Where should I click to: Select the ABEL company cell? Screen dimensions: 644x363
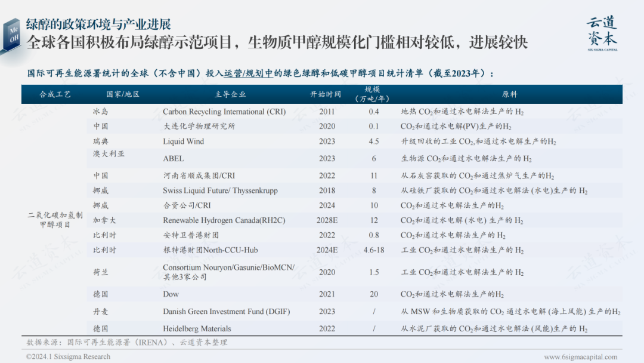(x=174, y=159)
